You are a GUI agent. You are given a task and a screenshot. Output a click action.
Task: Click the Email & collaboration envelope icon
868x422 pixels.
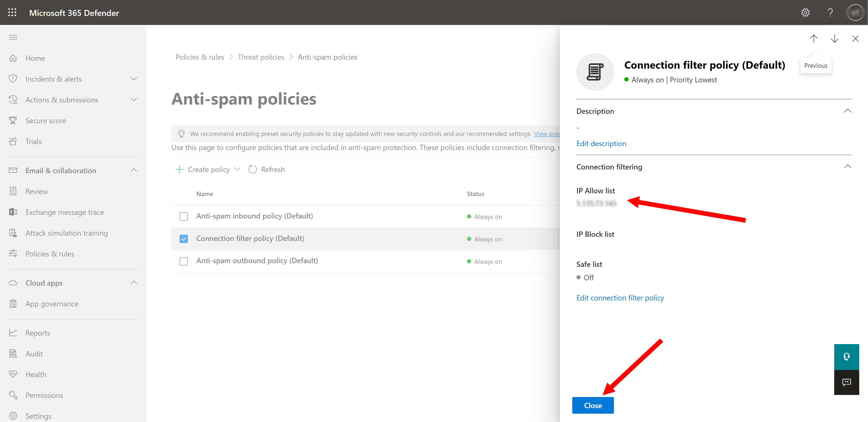point(13,170)
